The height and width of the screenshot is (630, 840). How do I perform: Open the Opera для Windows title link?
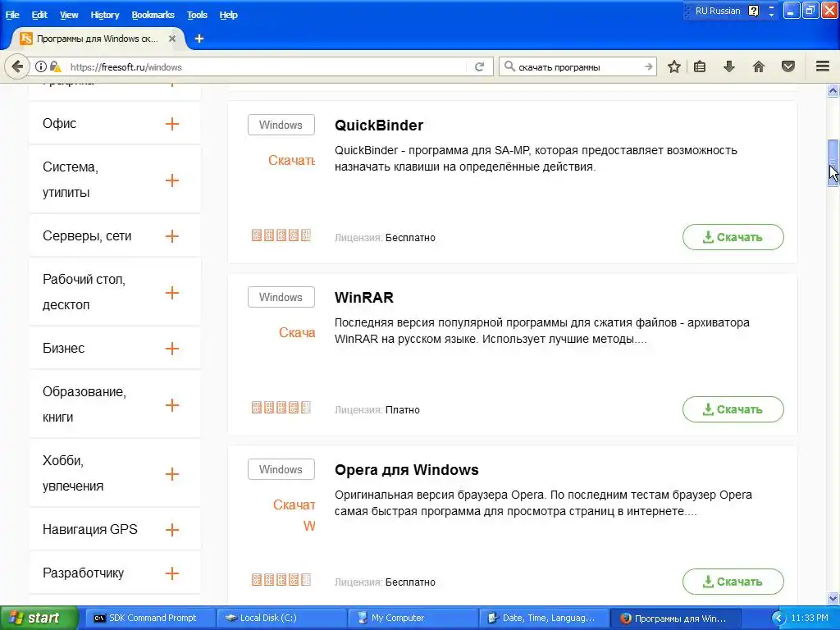point(407,470)
